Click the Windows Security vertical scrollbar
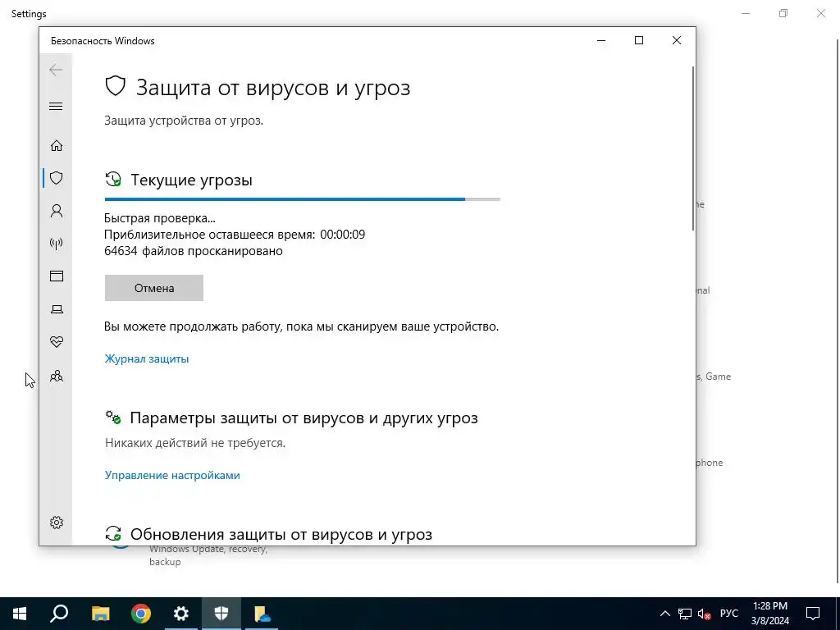840x630 pixels. [693, 148]
